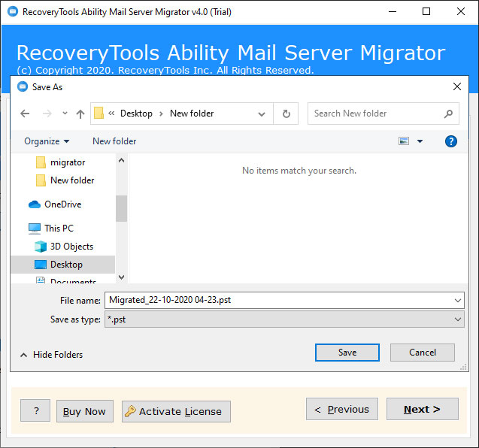
Task: Click the OneDrive cloud icon
Action: coord(35,204)
